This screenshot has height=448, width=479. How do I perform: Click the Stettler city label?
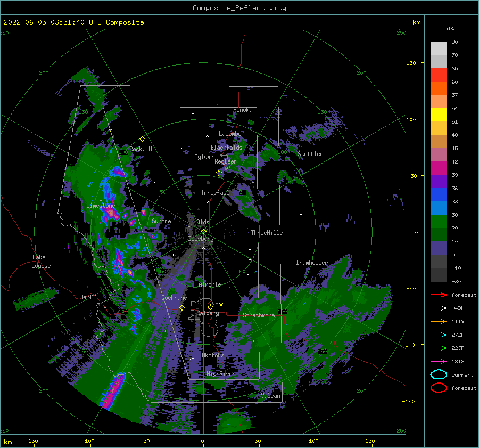tap(310, 154)
